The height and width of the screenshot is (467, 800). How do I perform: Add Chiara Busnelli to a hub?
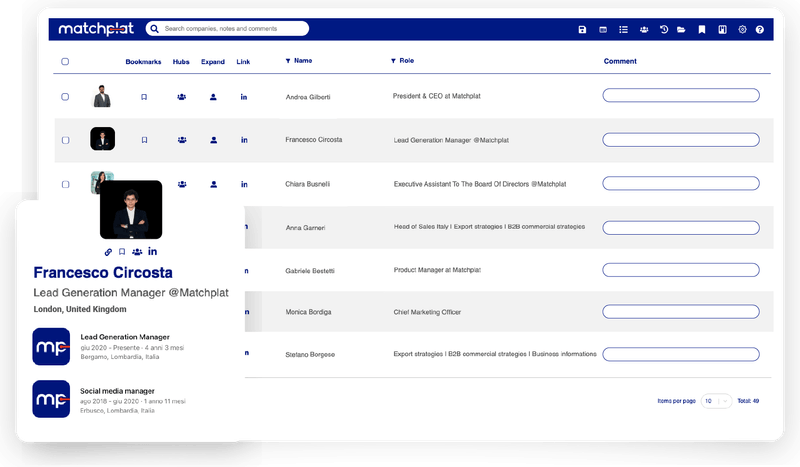tap(182, 184)
